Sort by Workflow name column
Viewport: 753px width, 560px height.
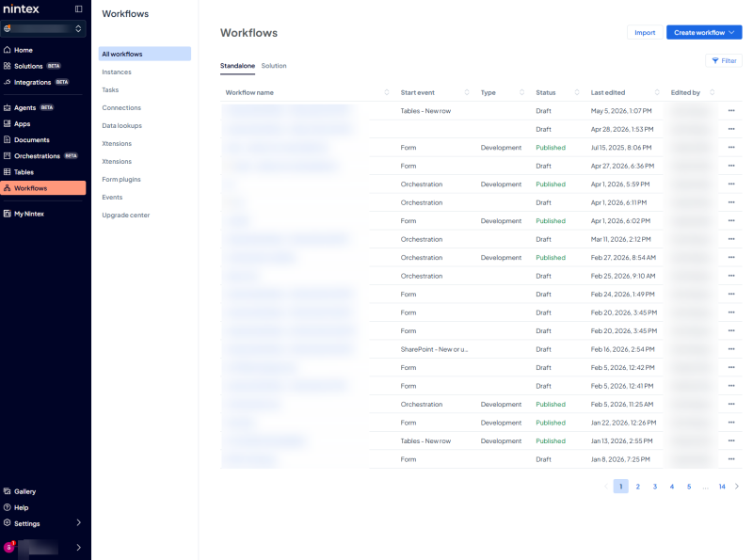[x=387, y=92]
